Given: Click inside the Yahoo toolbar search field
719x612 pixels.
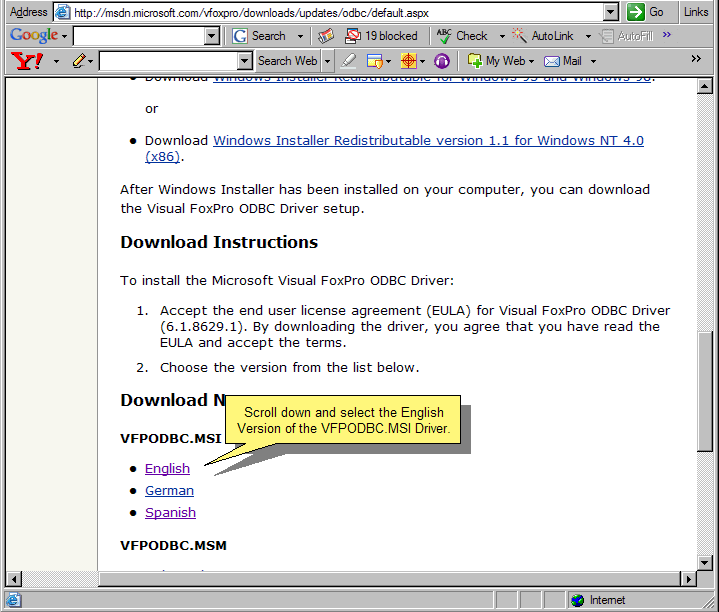Looking at the screenshot, I should coord(170,61).
